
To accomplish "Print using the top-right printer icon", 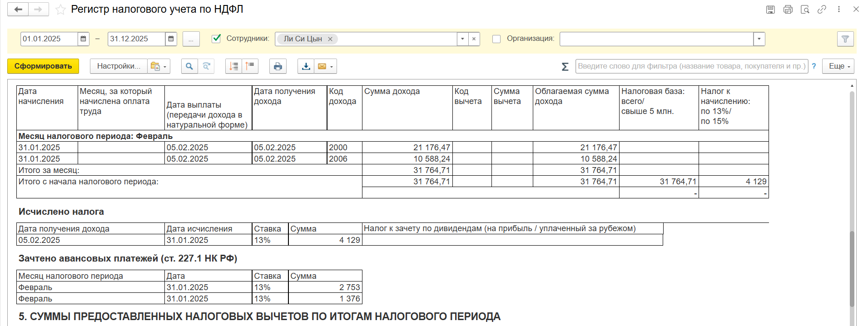I will pos(788,9).
